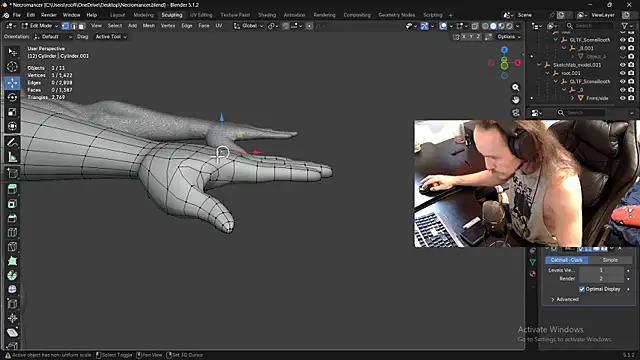Open the Render menu
Viewport: 640px width, 360px height.
pyautogui.click(x=49, y=15)
